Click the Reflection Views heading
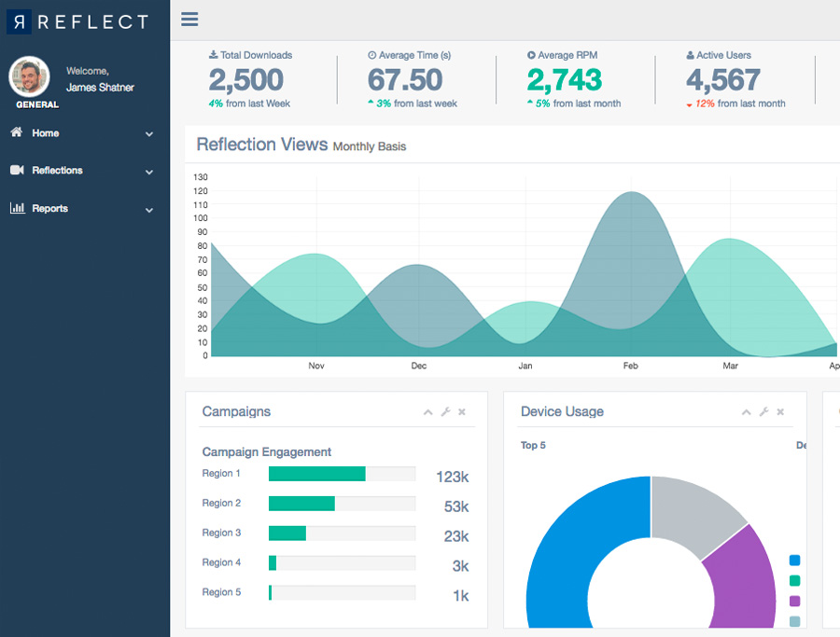 coord(262,145)
